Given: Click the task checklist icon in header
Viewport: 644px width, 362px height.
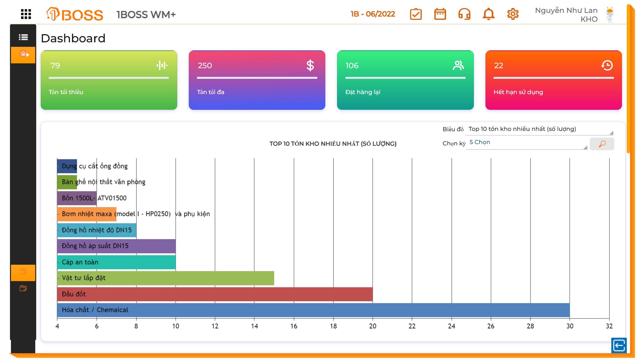Looking at the screenshot, I should tap(415, 14).
